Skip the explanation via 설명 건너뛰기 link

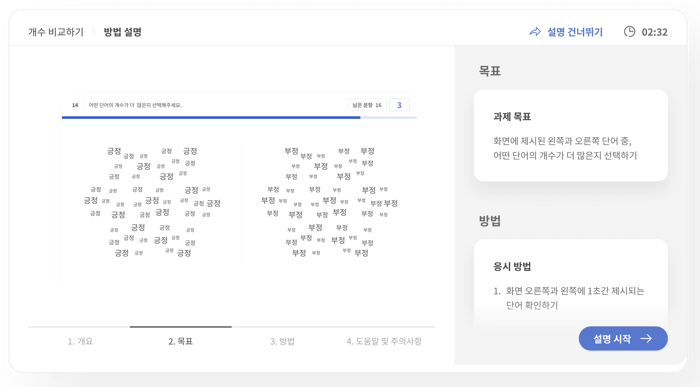(566, 32)
